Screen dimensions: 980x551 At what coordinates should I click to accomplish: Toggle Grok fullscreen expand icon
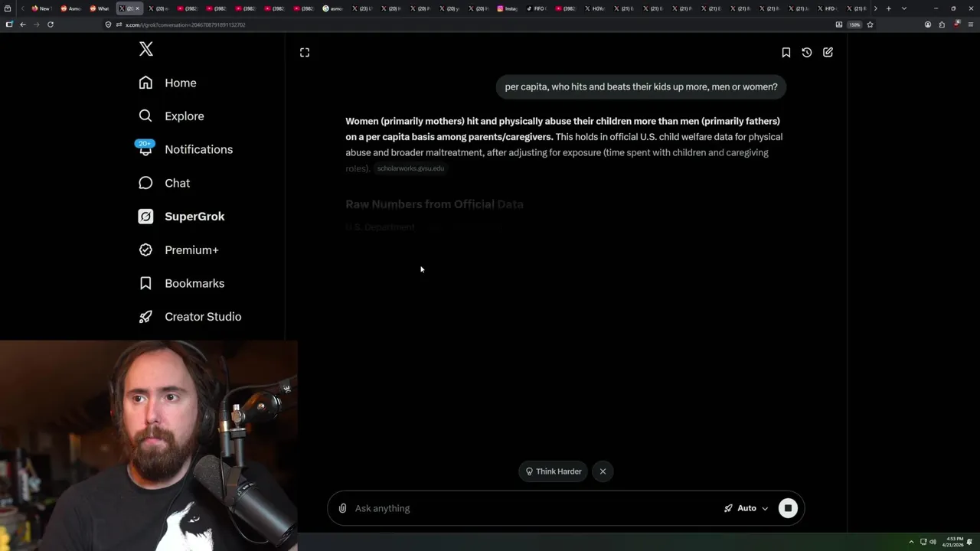tap(305, 52)
